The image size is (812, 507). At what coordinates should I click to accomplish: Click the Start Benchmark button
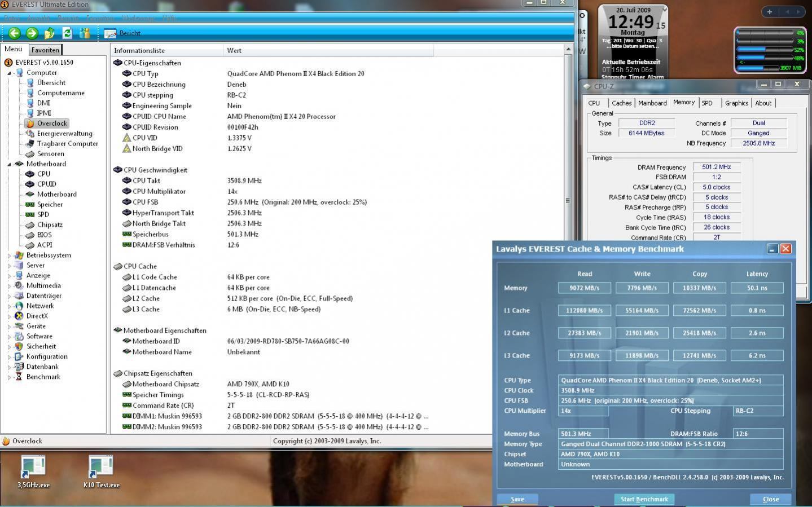click(x=644, y=499)
